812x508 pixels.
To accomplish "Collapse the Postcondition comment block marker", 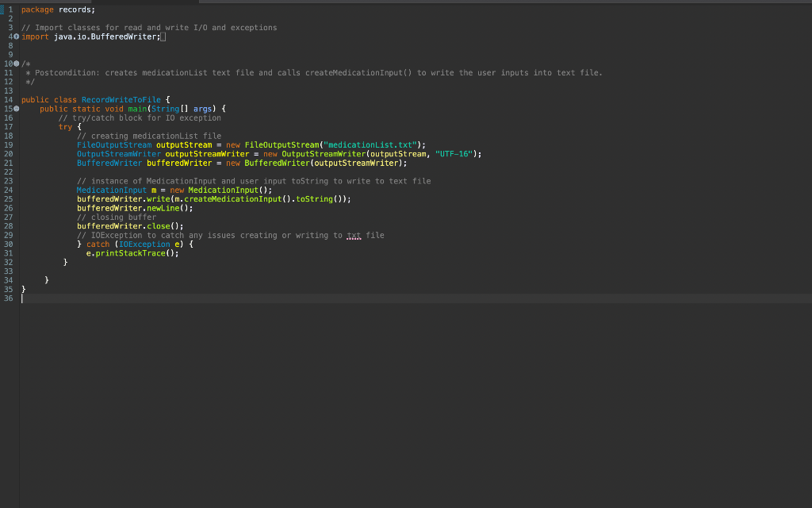I will pyautogui.click(x=16, y=63).
